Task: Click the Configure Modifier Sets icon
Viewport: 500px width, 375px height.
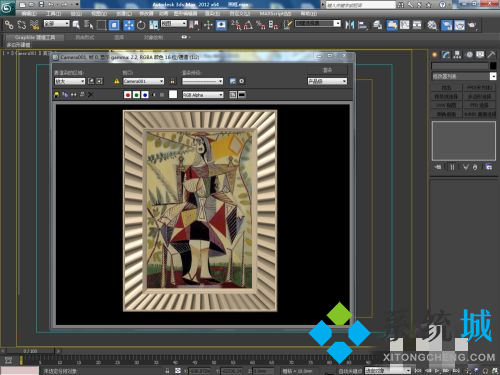Action: coord(489,167)
